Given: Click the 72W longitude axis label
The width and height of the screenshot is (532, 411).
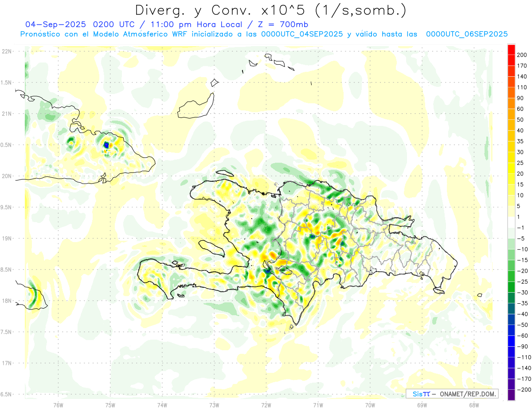Looking at the screenshot, I should click(x=266, y=404).
